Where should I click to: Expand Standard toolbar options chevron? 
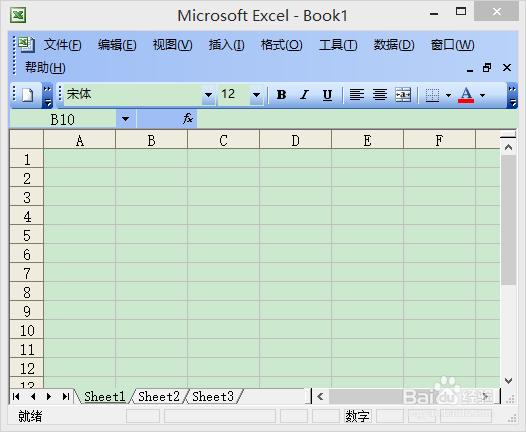click(x=48, y=95)
